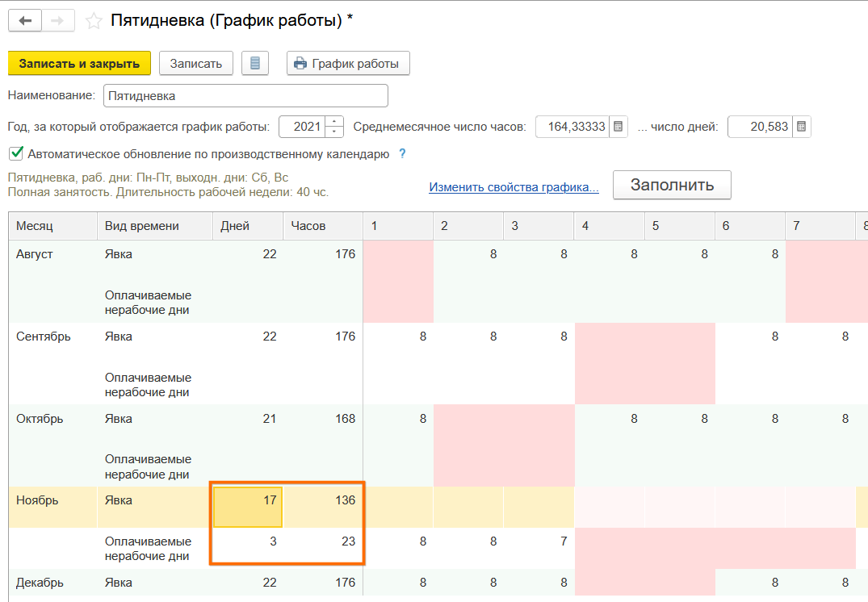Open calculator for average monthly hours

click(x=618, y=127)
